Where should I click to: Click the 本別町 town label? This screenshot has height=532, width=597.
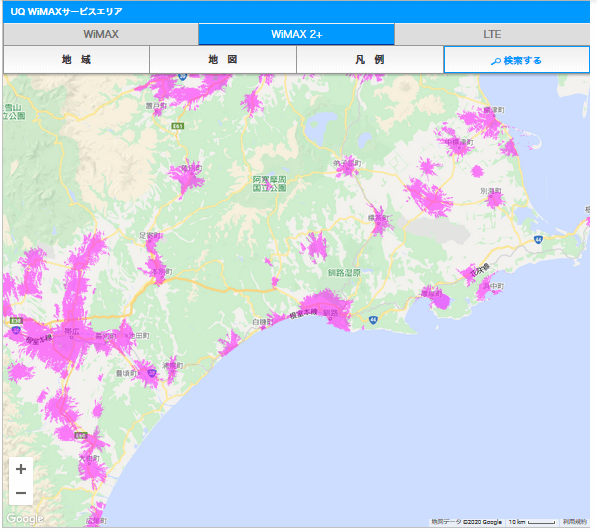[162, 272]
